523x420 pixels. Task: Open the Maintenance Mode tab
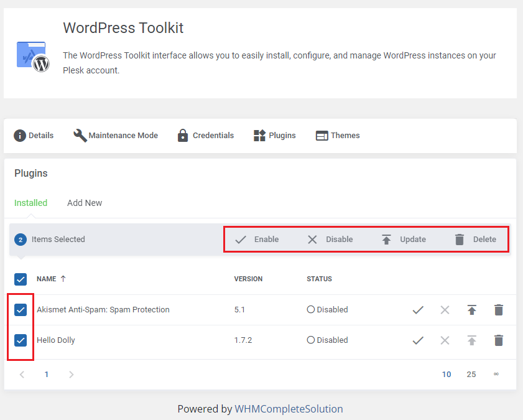pos(116,136)
